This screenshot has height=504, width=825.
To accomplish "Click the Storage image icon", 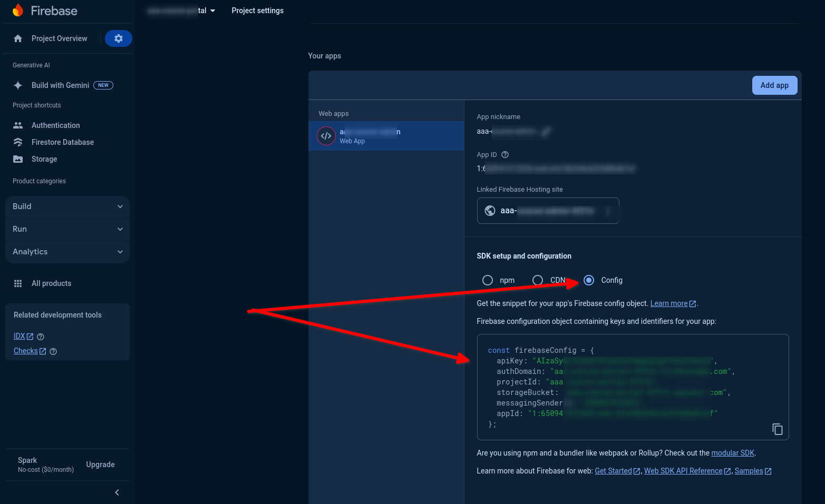I will 18,159.
